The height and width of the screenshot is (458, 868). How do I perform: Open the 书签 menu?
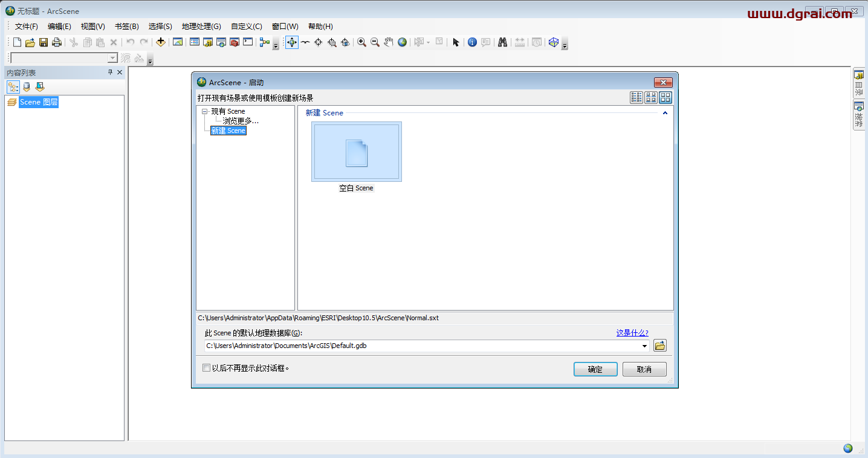pos(126,26)
